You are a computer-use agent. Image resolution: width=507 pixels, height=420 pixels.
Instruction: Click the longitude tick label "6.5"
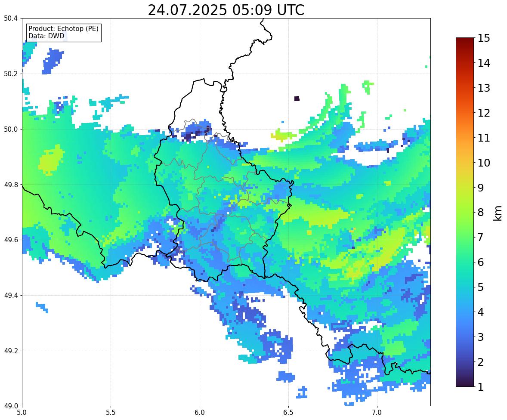click(x=288, y=413)
